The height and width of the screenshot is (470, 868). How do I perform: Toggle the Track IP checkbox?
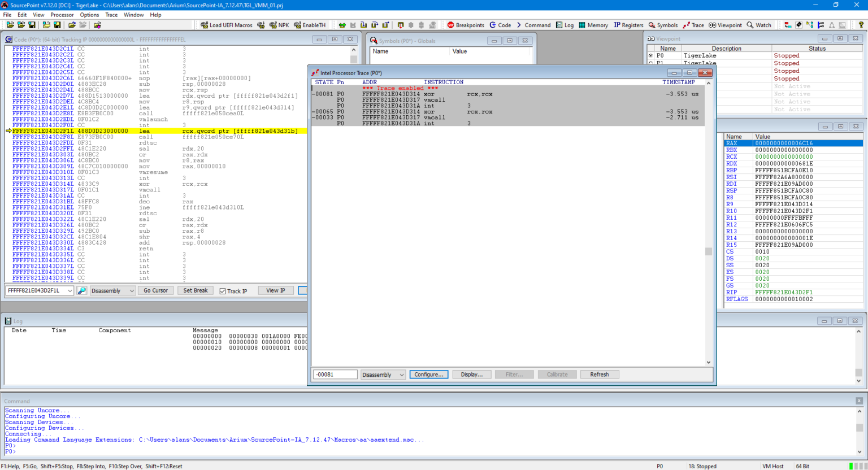pyautogui.click(x=224, y=290)
